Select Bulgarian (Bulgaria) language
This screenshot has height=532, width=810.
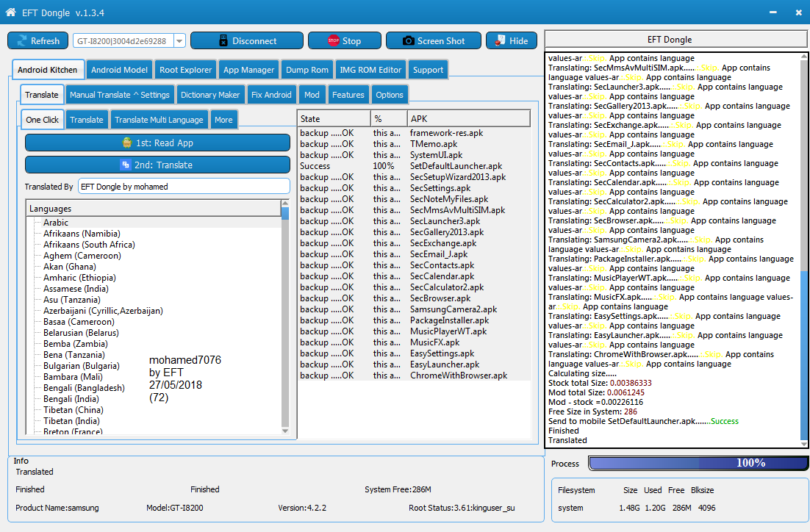point(81,366)
